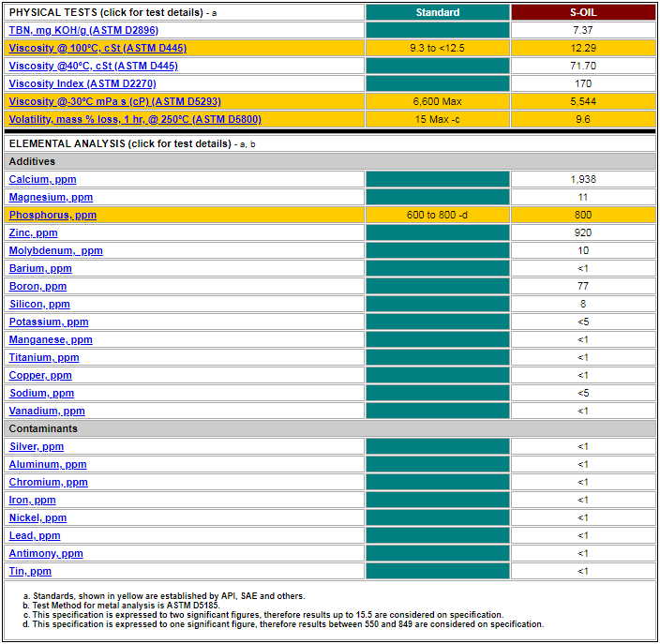Click the S-OIL column header
This screenshot has height=644, width=660.
click(x=583, y=12)
